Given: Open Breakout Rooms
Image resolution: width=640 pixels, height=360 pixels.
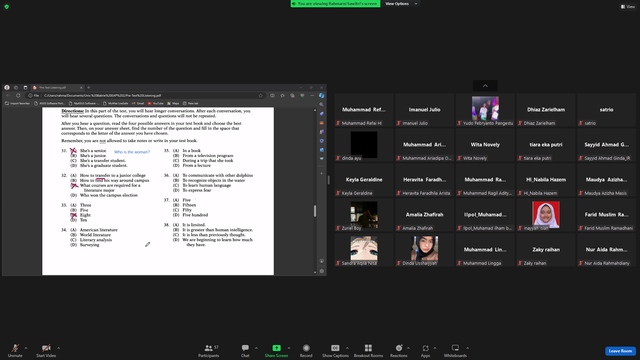Looking at the screenshot, I should coord(368,350).
